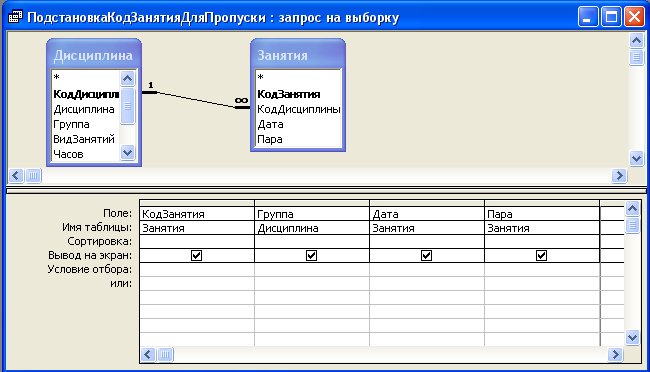Click left arrow of design grid horizontal scrollbar

point(148,355)
